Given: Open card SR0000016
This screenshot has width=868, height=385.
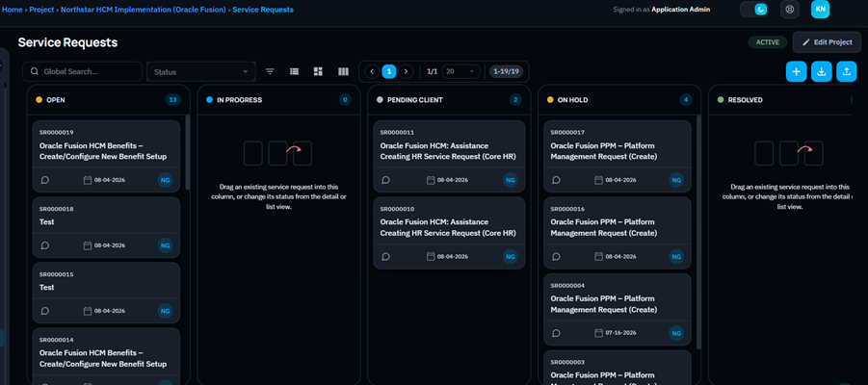Looking at the screenshot, I should point(618,233).
